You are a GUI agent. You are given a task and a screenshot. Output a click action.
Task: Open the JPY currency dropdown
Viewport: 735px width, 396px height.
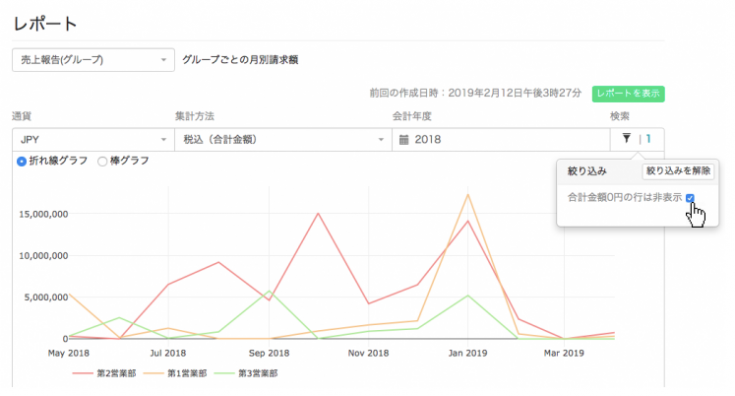[93, 140]
